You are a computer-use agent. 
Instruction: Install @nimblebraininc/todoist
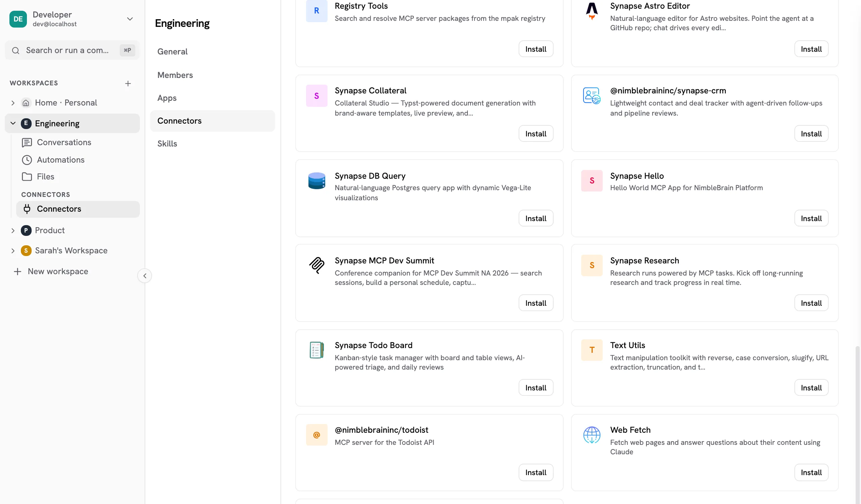[x=536, y=472]
